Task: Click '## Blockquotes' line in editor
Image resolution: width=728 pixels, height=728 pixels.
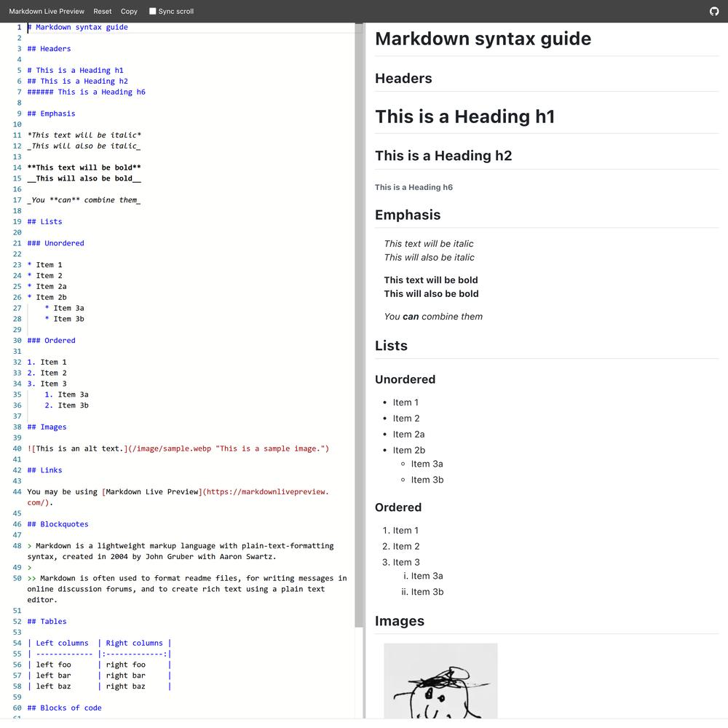Action: click(x=58, y=524)
